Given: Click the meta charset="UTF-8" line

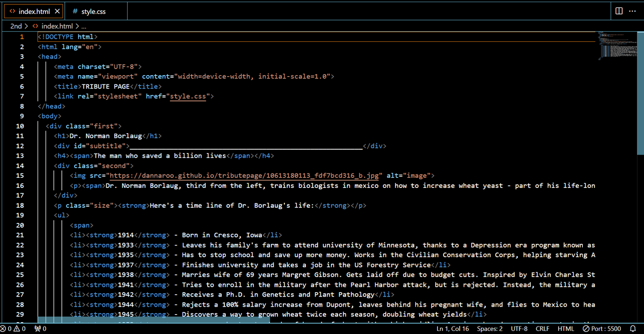Looking at the screenshot, I should pos(97,67).
